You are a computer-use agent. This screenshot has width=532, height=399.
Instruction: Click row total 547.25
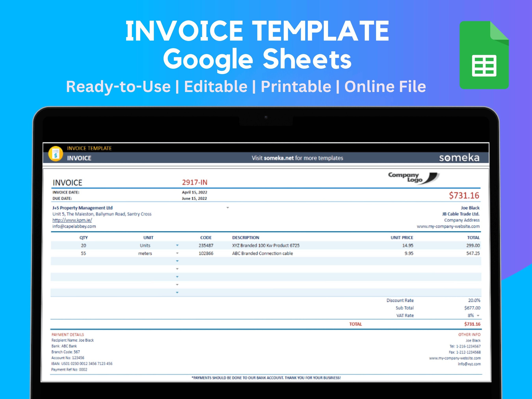point(473,253)
